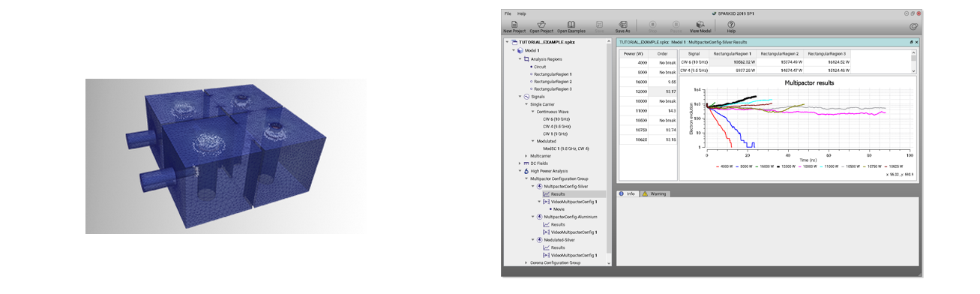980x294 pixels.
Task: Select Results under MultipactorConfig-Aluminium
Action: 558,224
